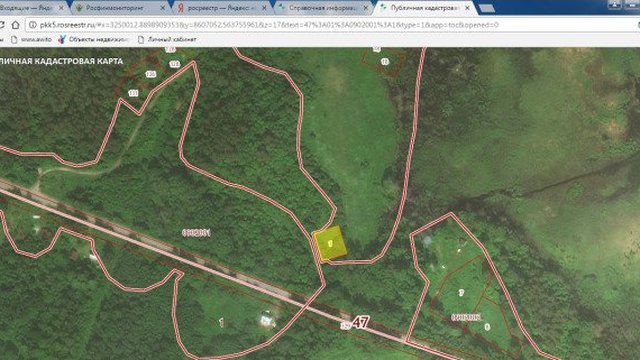Click the road number 47 label

(360, 322)
